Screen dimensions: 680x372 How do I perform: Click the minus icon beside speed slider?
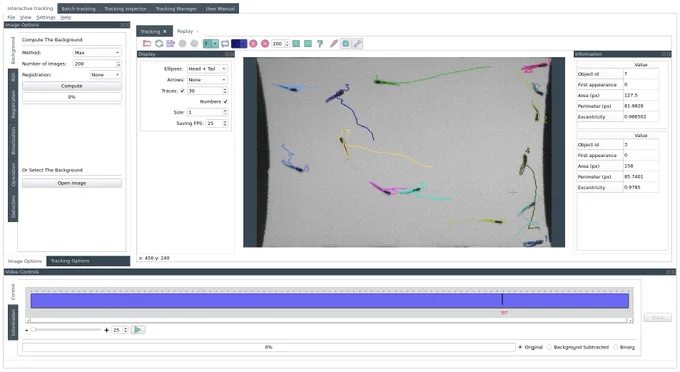click(27, 330)
